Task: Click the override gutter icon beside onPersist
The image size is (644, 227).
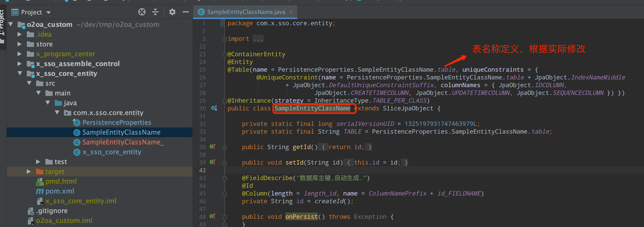Action: tap(213, 216)
